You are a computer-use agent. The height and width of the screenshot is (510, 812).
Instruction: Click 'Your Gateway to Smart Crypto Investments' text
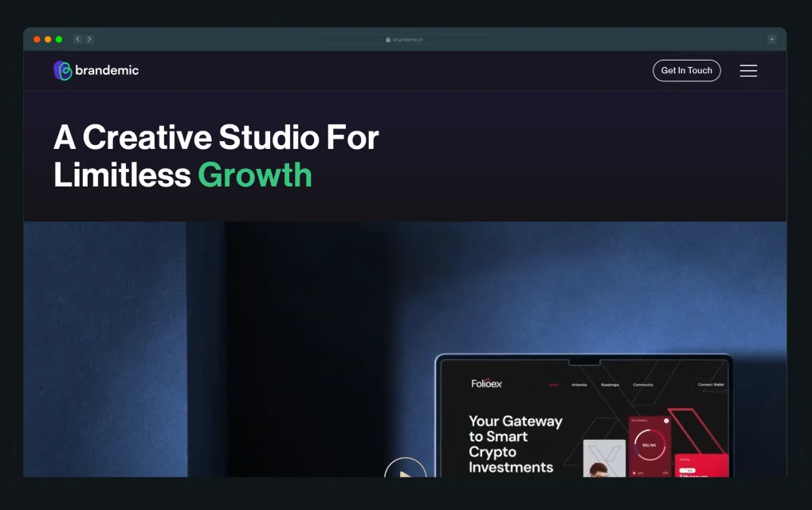tap(516, 444)
